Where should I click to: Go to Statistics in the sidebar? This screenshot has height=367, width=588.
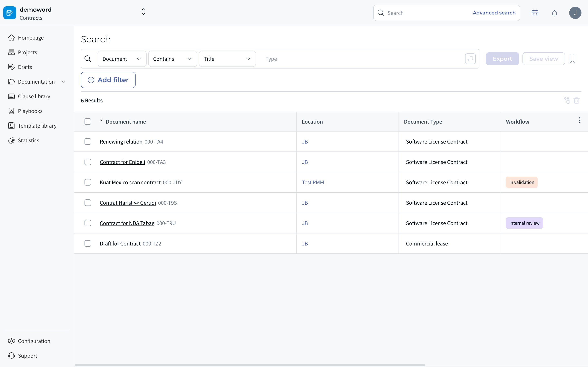(28, 140)
